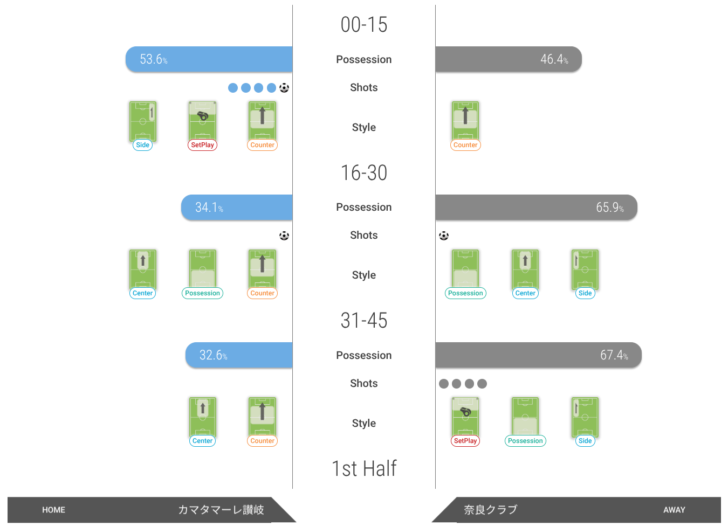The width and height of the screenshot is (728, 526).
Task: Select home SetPlay pitch icon in 00-15
Action: point(203,120)
